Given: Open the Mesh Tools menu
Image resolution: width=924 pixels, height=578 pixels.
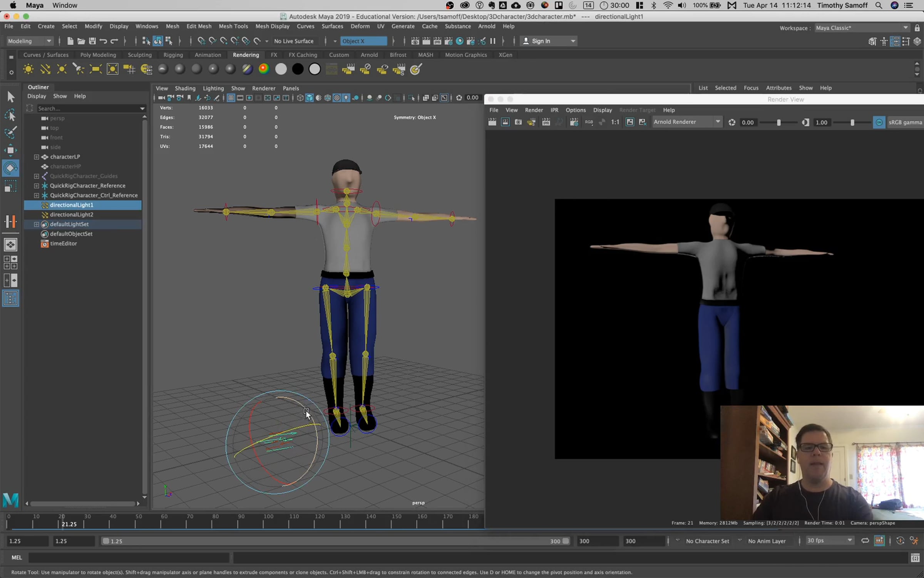Looking at the screenshot, I should (x=233, y=26).
